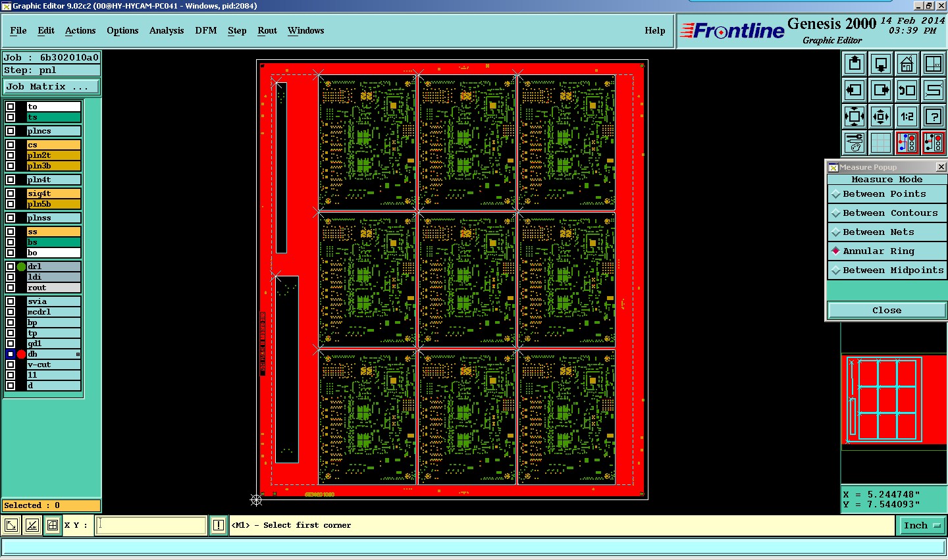This screenshot has height=560, width=948.
Task: Click the question mark query icon
Action: click(x=934, y=116)
